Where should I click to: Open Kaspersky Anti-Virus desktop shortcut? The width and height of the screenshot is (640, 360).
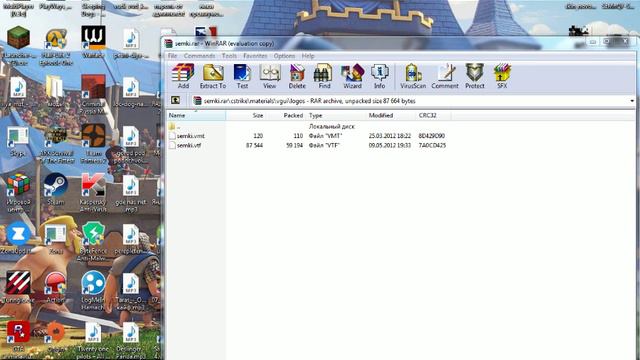click(x=93, y=192)
